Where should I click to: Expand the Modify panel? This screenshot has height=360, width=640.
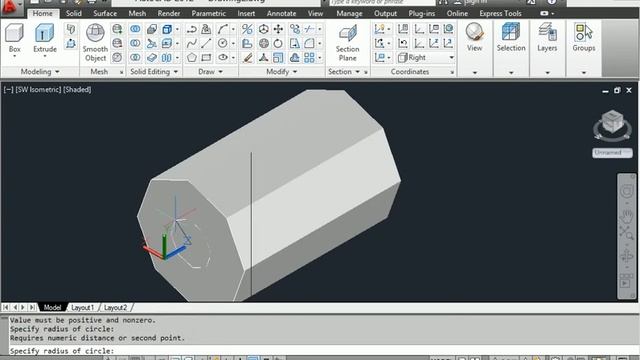coord(282,72)
